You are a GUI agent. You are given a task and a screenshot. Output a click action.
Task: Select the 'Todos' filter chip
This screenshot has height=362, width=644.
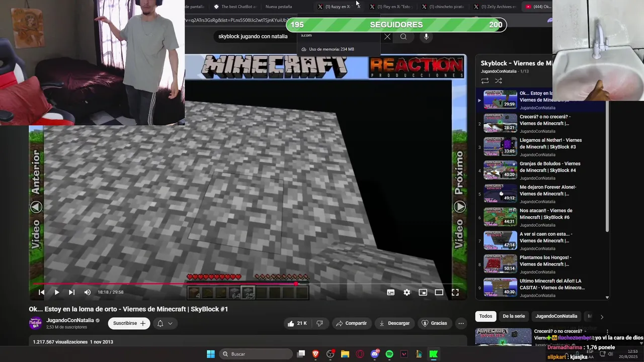(x=486, y=316)
